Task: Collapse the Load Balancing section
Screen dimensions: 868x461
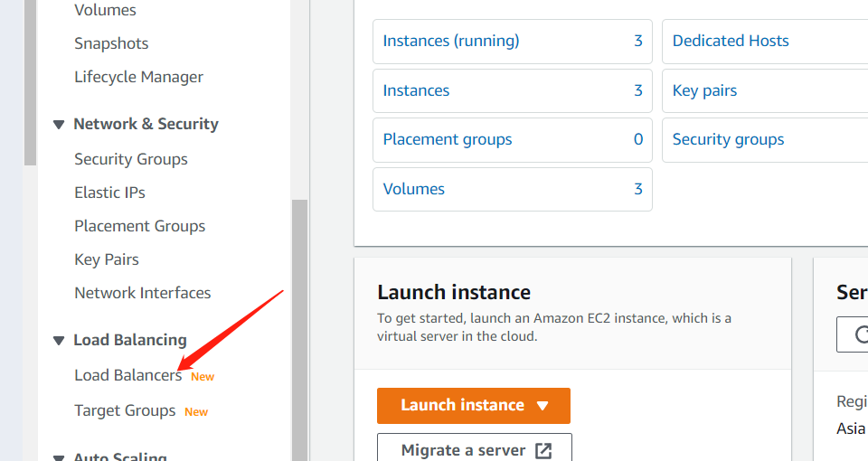Action: coord(59,341)
